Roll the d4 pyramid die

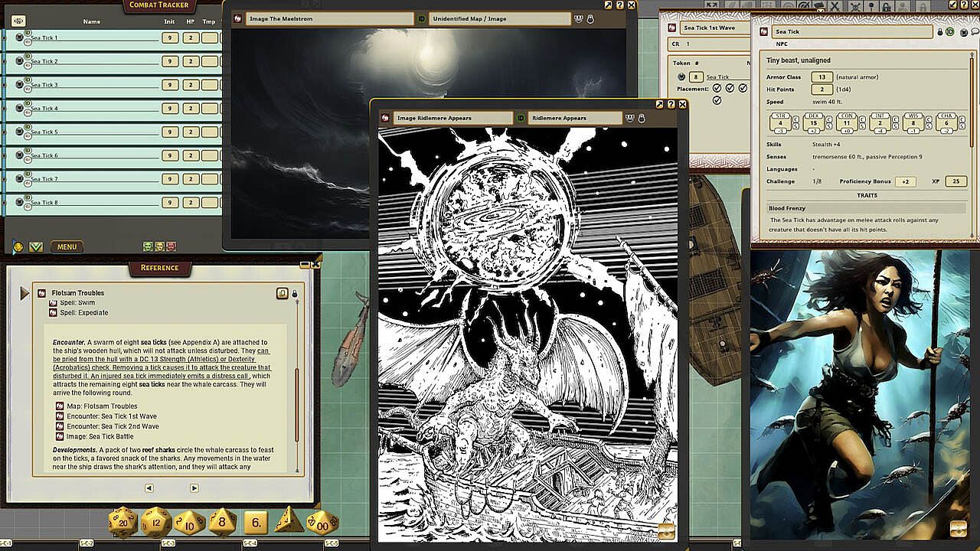[289, 520]
